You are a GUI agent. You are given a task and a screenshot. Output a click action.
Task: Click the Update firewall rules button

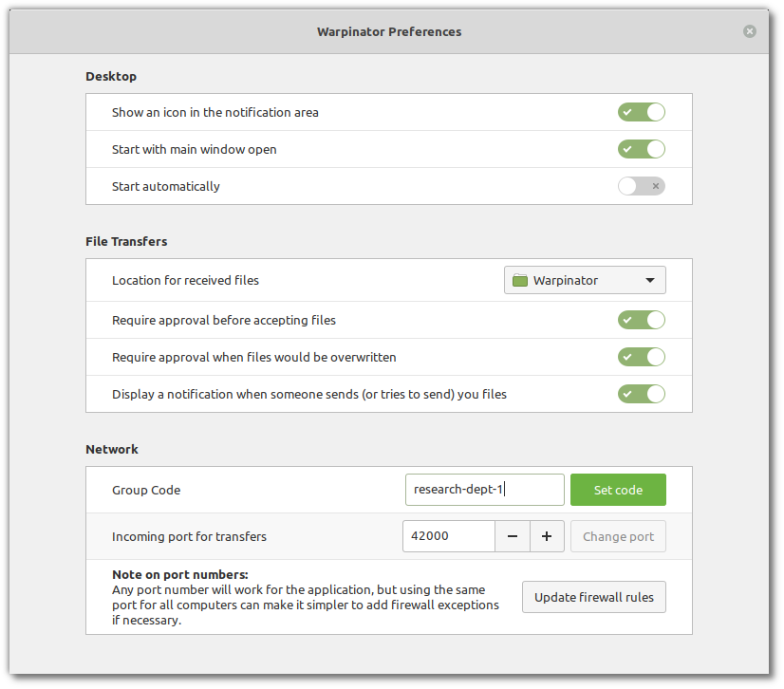tap(593, 597)
